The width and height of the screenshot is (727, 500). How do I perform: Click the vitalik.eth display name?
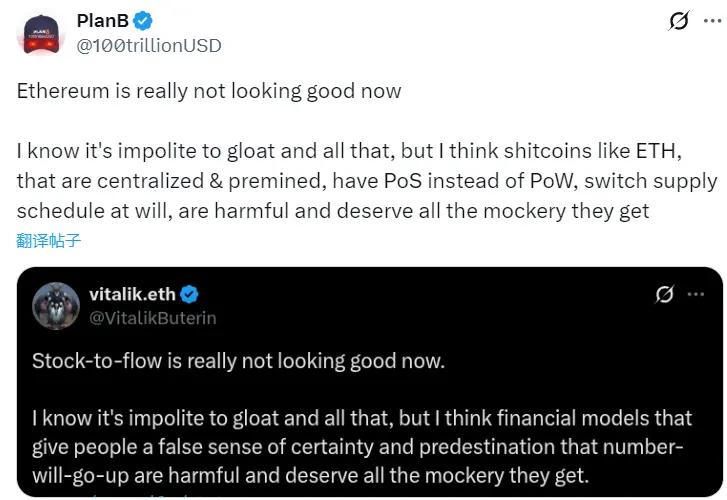[132, 294]
